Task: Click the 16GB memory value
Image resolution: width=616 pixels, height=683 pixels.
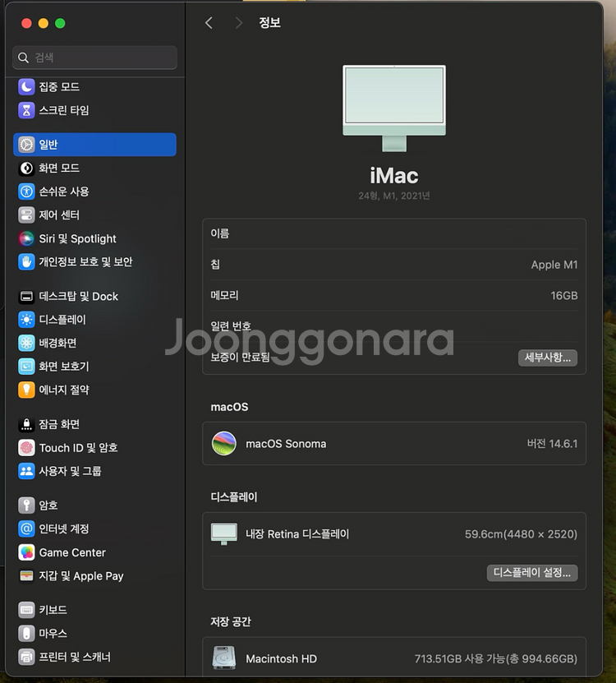Action: point(563,296)
